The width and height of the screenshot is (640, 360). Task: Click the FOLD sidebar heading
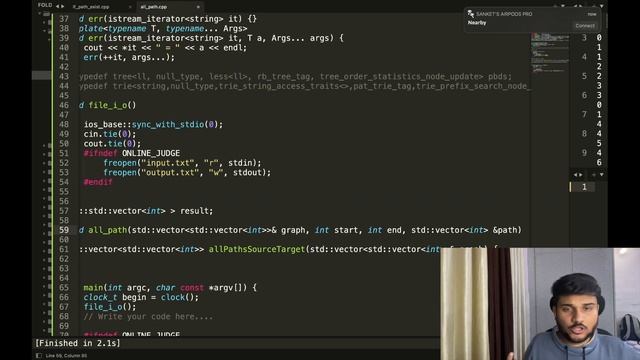coord(45,5)
